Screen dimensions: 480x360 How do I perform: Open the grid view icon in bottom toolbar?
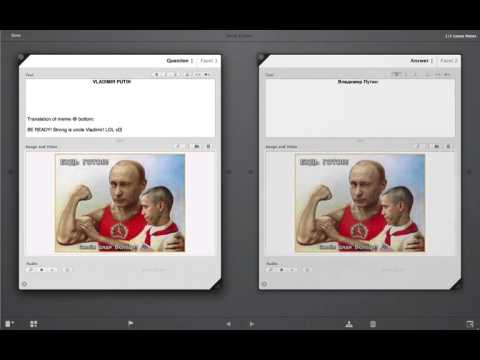pyautogui.click(x=34, y=324)
